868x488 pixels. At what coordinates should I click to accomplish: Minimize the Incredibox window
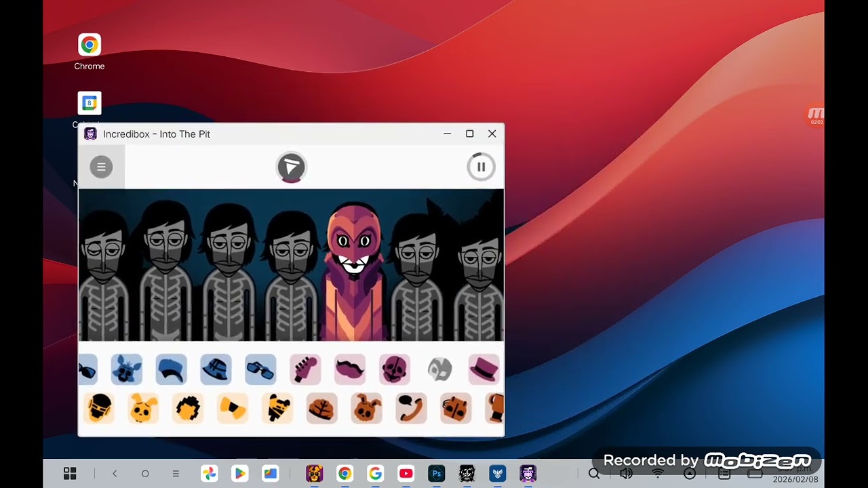(x=448, y=134)
